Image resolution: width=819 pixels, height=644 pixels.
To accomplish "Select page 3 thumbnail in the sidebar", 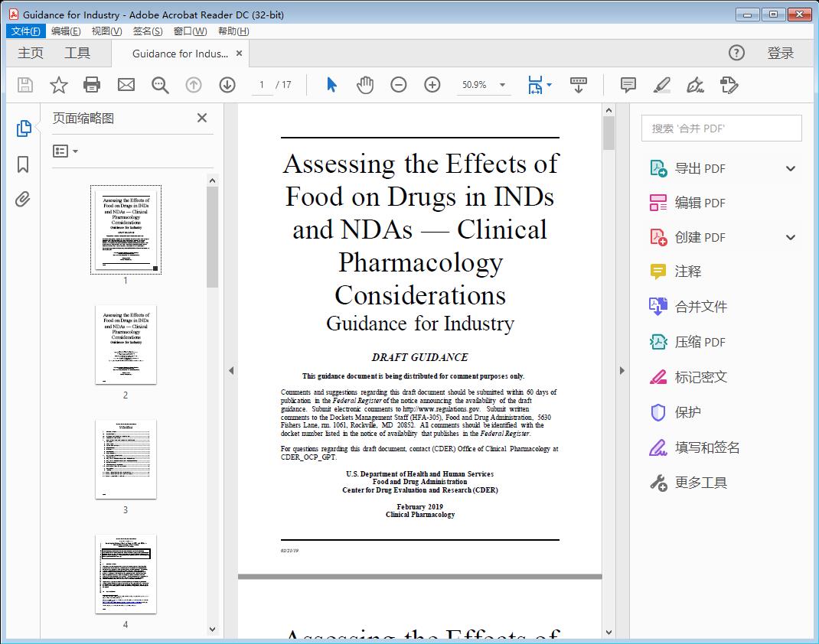I will pyautogui.click(x=125, y=460).
